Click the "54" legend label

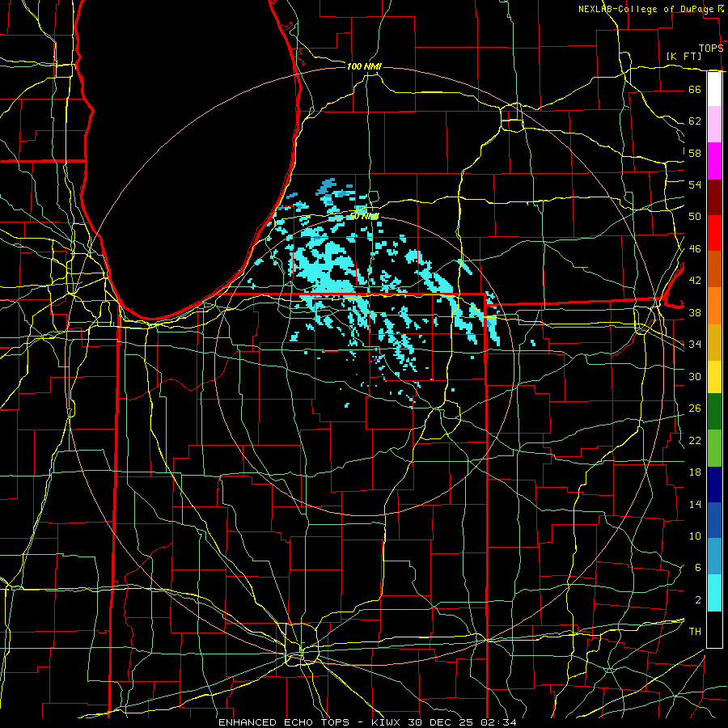(x=695, y=184)
